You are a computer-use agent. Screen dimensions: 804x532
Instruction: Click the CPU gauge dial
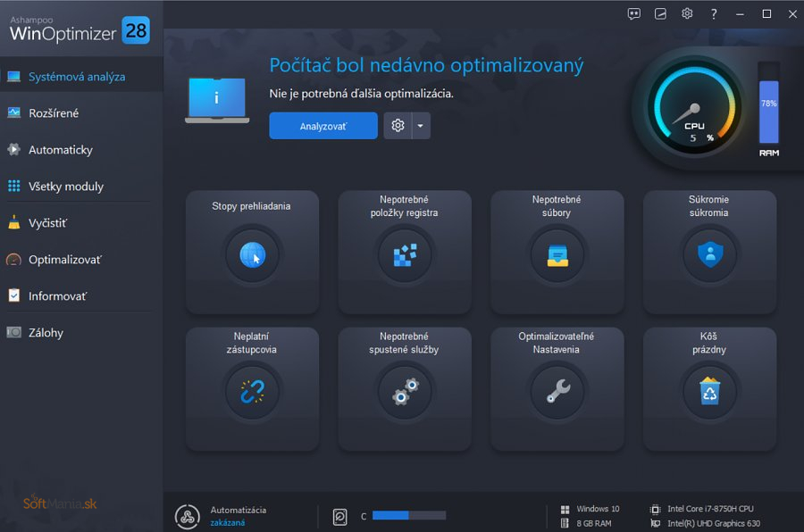694,108
